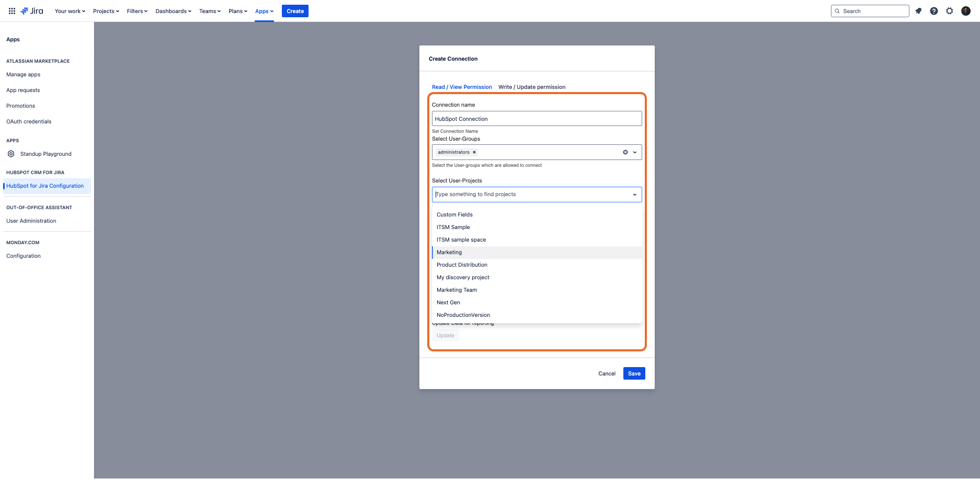Click the Standup Playground app icon
This screenshot has width=980, height=479.
(11, 154)
